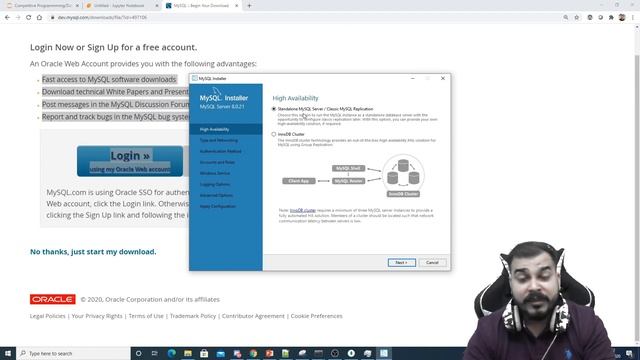Open Contributor Agreement footer link
This screenshot has width=640, height=360.
pos(253,316)
